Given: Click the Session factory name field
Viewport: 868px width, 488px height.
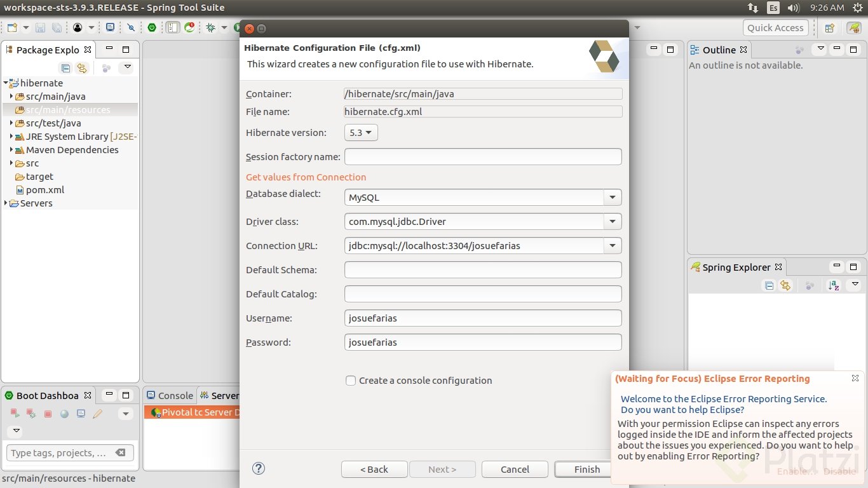Looking at the screenshot, I should coord(482,157).
